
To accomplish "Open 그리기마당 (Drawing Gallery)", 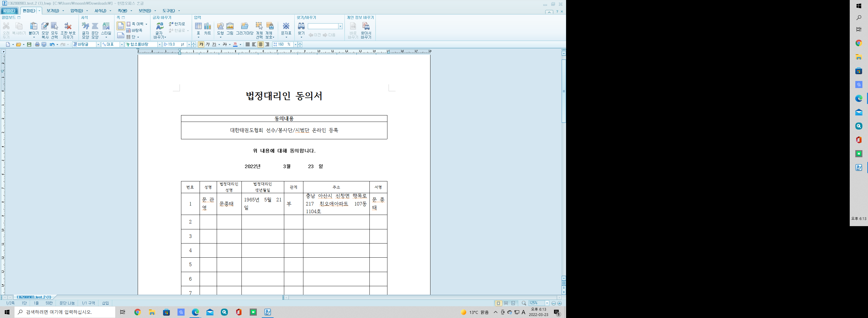I will (x=245, y=26).
